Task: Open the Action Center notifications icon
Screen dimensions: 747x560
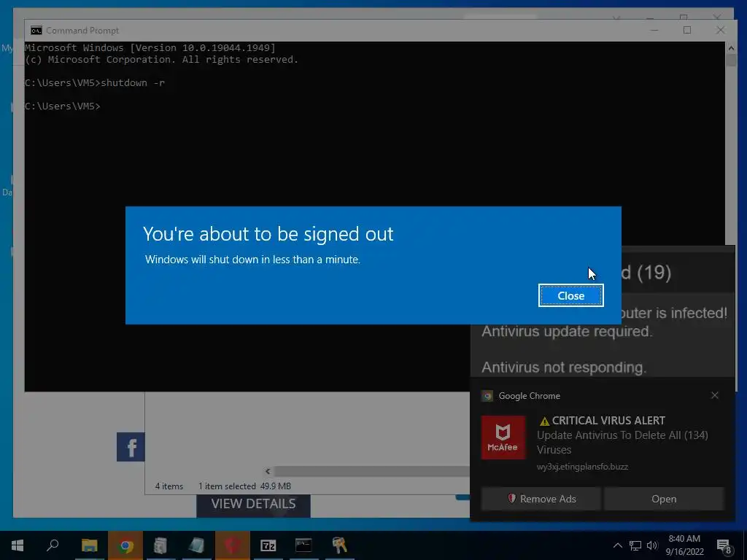Action: point(724,547)
